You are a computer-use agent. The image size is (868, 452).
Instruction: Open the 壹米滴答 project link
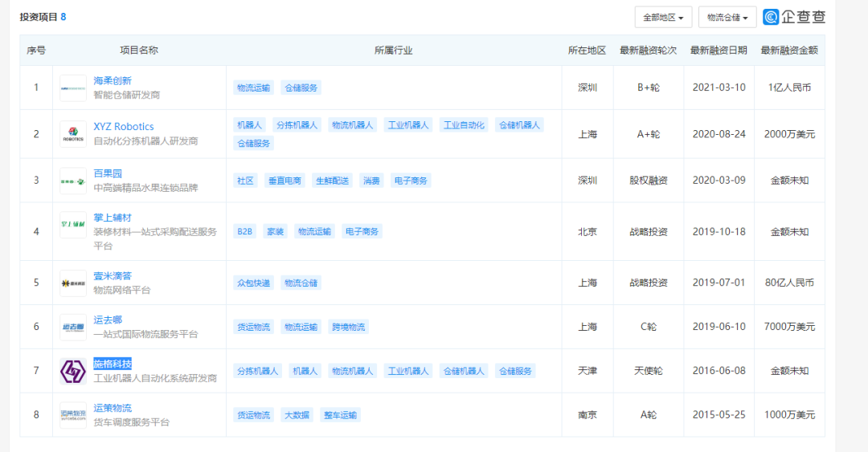(113, 275)
